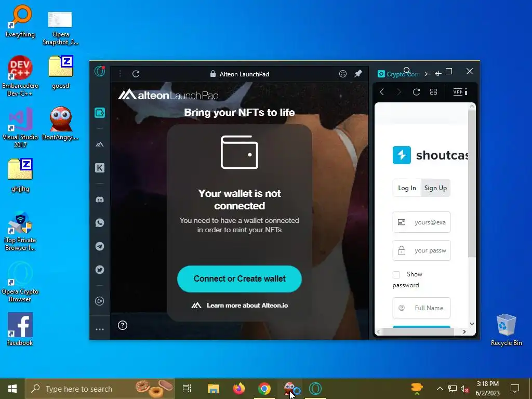Image resolution: width=532 pixels, height=399 pixels.
Task: Click the alteon LaunchPad logo
Action: [168, 95]
